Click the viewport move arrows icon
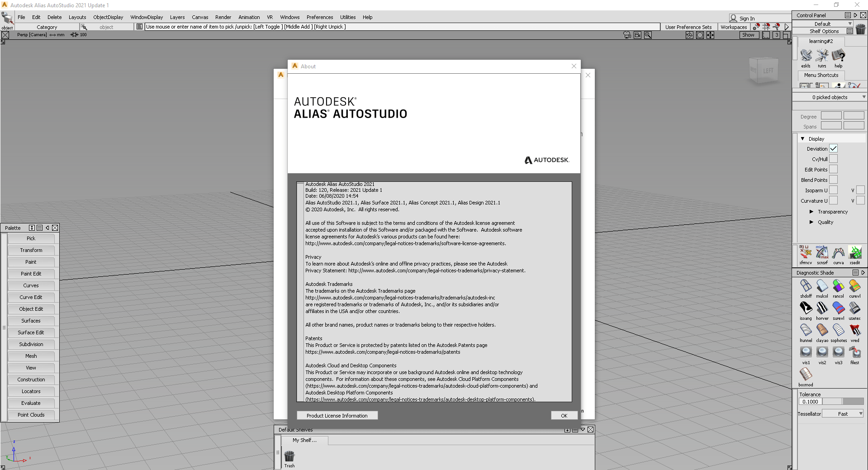868x470 pixels. tap(710, 35)
